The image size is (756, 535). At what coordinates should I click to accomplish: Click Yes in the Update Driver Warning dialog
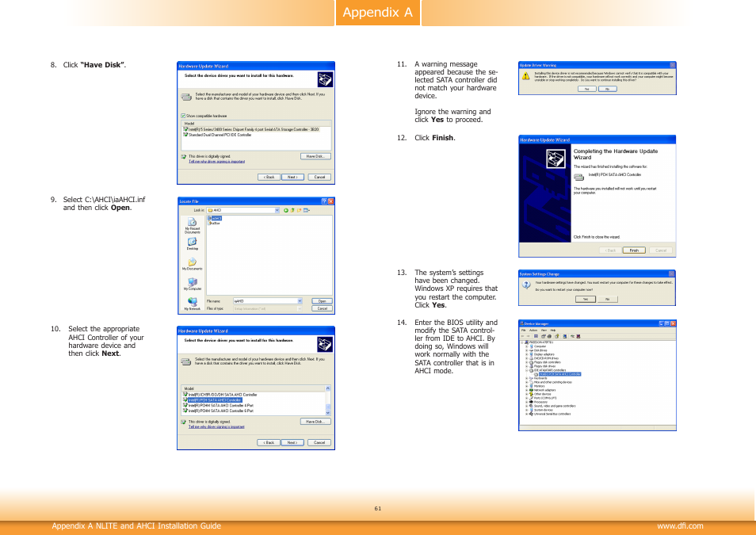click(x=586, y=89)
